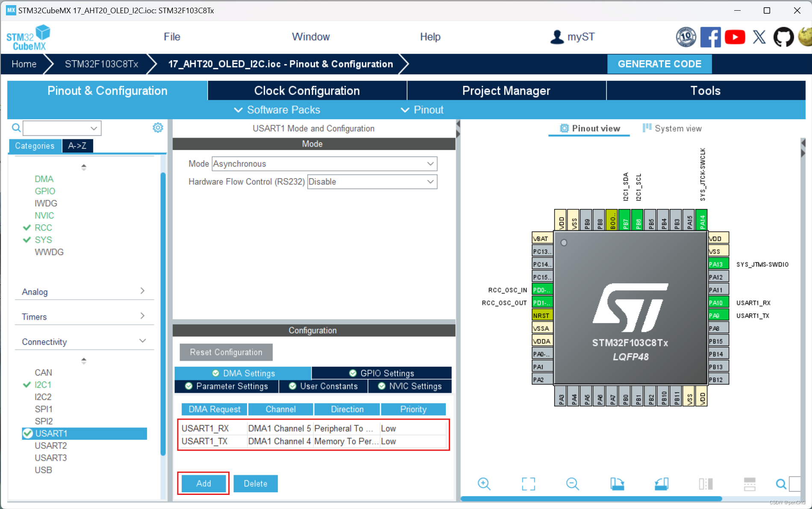Viewport: 812px width, 509px height.
Task: Select the USART1_TX DMA request row
Action: click(313, 441)
